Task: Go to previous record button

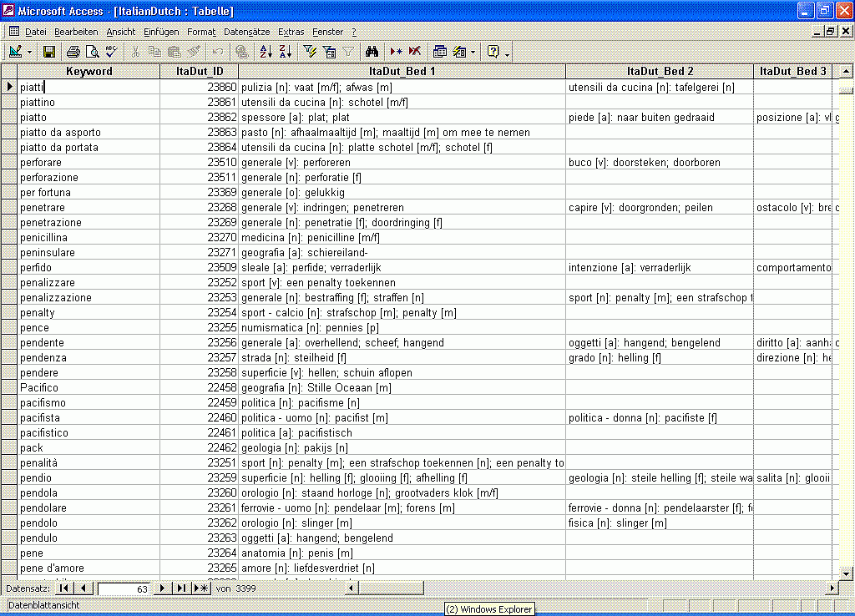Action: (x=83, y=588)
